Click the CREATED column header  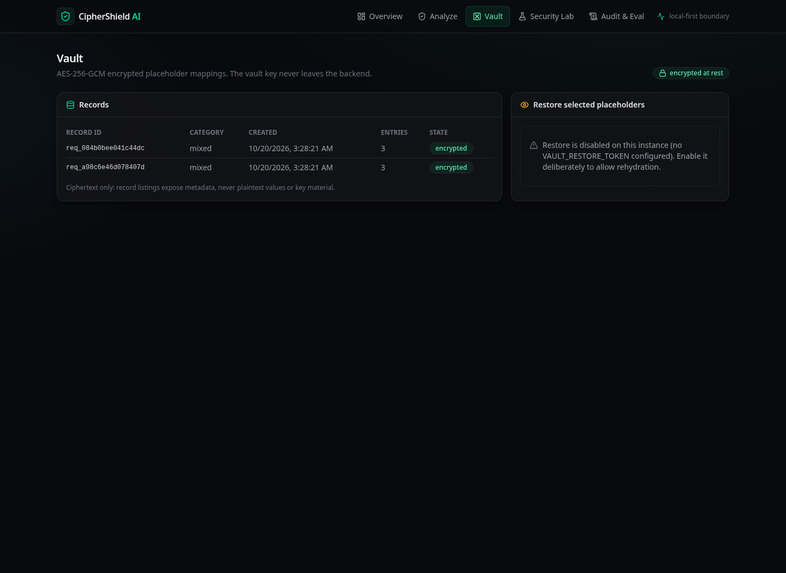(x=263, y=132)
